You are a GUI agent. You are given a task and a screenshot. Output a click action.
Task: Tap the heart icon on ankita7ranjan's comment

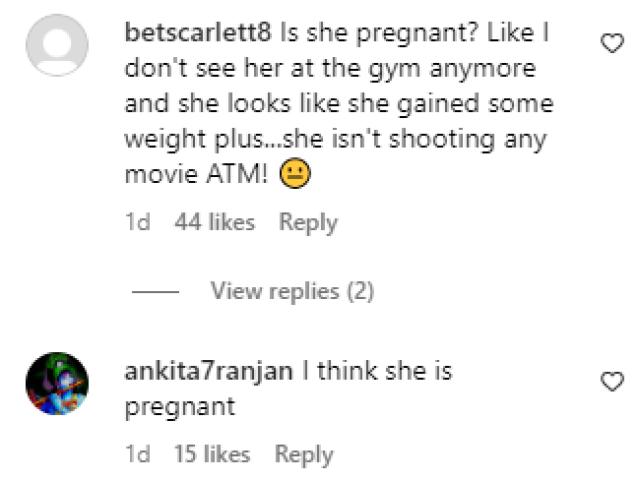(x=610, y=380)
